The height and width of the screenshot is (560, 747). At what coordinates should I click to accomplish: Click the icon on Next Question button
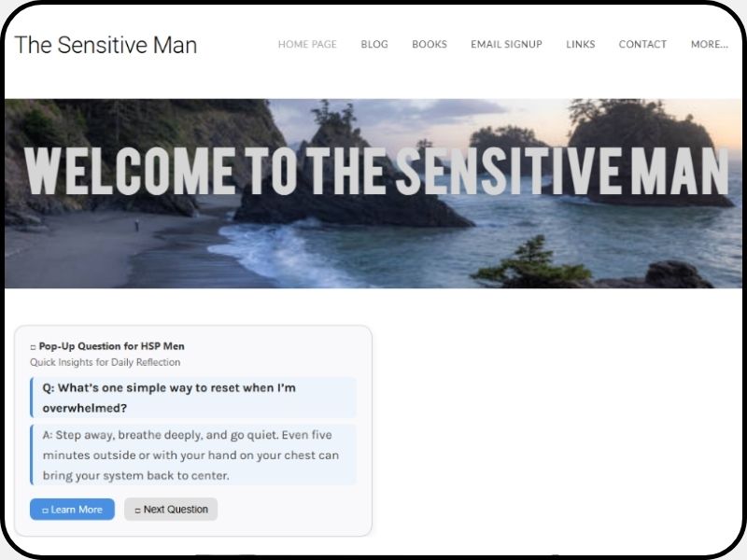[137, 511]
